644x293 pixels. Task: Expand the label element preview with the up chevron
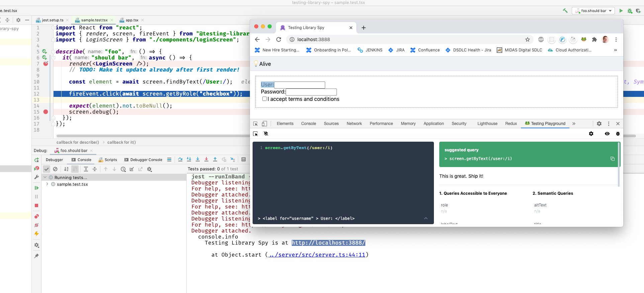426,218
